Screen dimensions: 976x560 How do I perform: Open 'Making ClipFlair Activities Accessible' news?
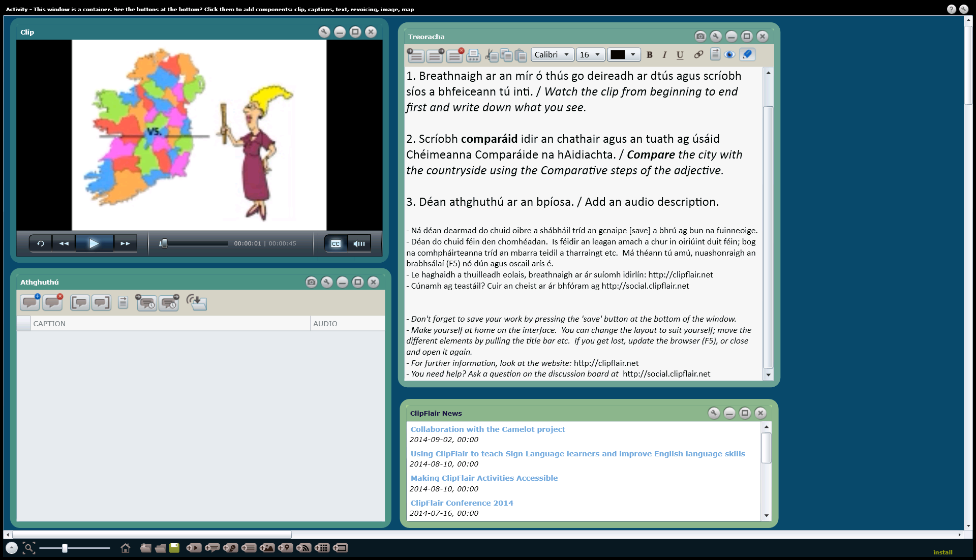point(484,478)
